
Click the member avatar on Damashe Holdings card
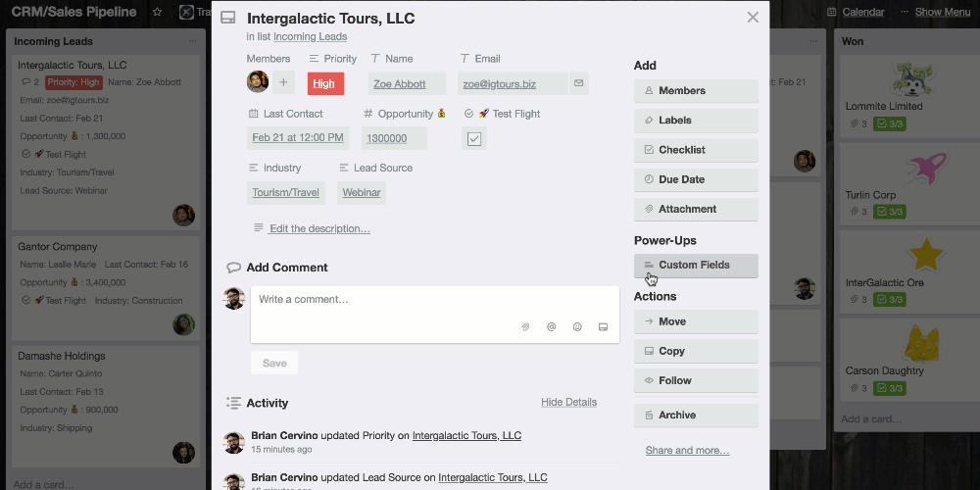(184, 453)
